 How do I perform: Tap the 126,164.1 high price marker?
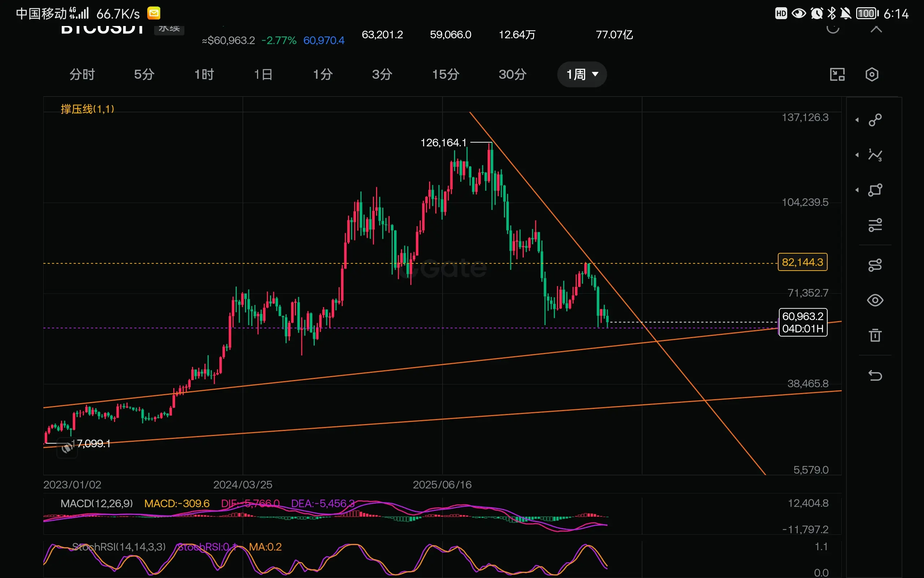[x=443, y=143]
